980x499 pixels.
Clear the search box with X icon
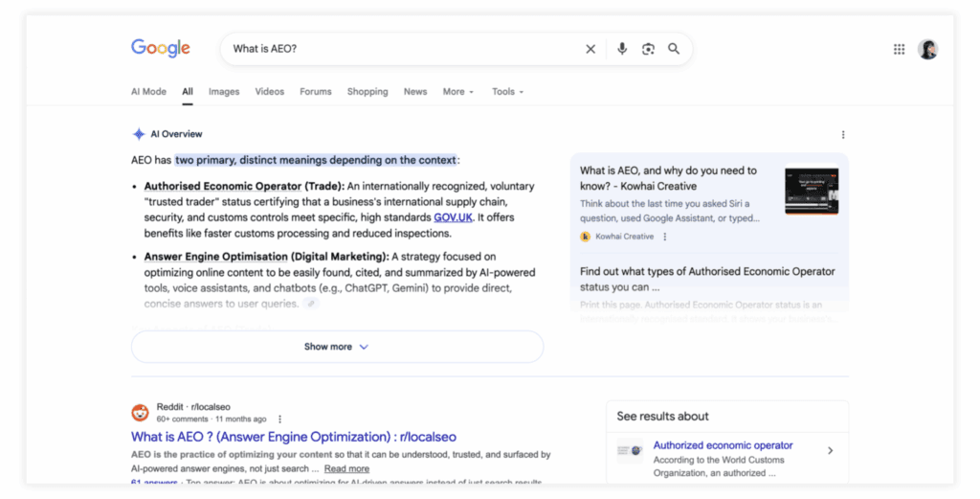pyautogui.click(x=590, y=49)
